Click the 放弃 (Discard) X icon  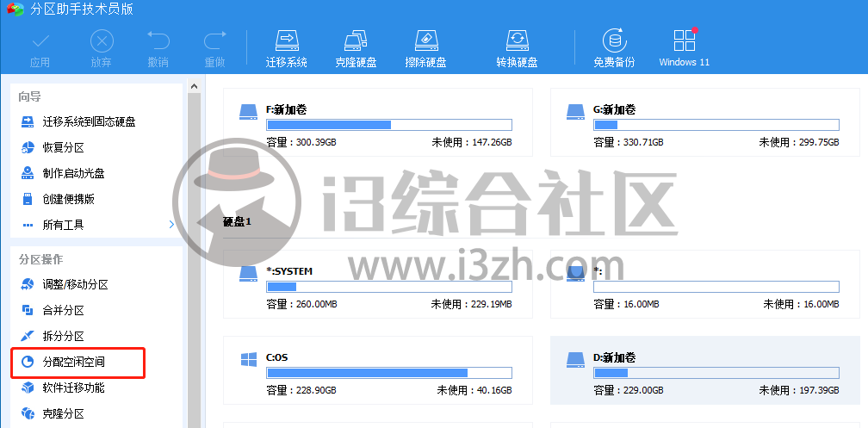[102, 41]
